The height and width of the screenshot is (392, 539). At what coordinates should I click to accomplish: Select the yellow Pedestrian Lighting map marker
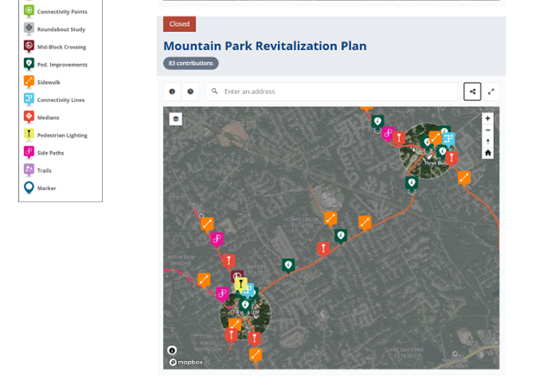241,284
